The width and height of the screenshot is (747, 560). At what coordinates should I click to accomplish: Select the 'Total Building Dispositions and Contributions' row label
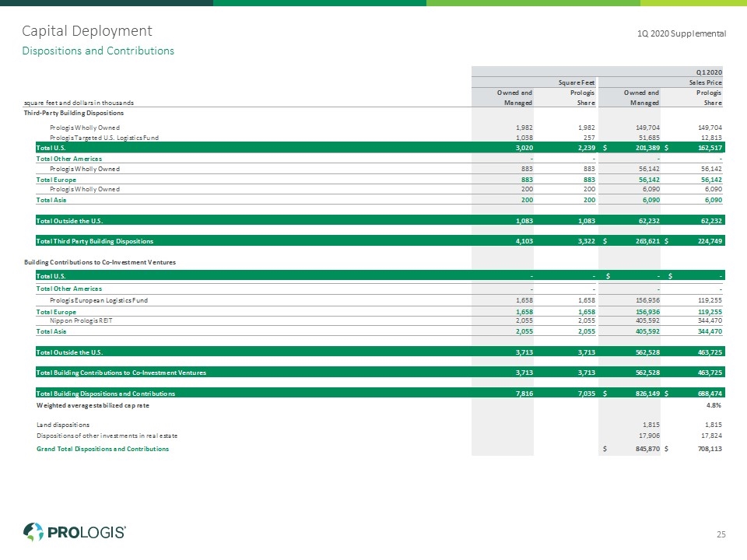pyautogui.click(x=106, y=394)
